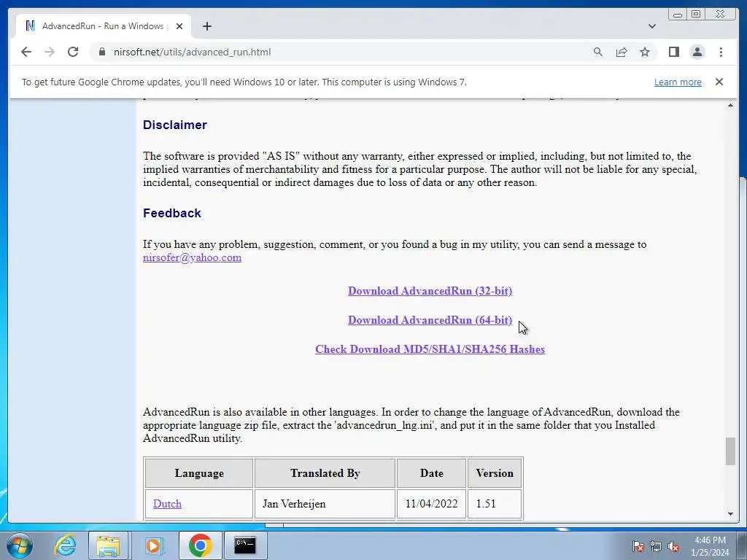Open the Learn more link
747x560 pixels.
coord(678,82)
